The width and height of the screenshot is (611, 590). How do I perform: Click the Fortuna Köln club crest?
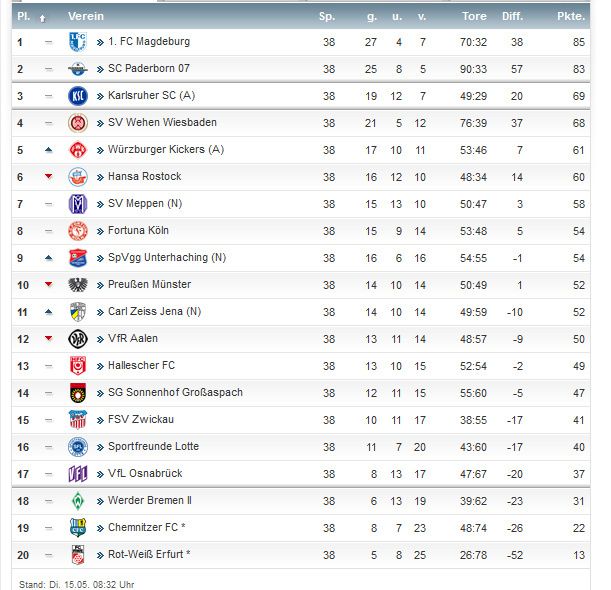click(x=77, y=231)
